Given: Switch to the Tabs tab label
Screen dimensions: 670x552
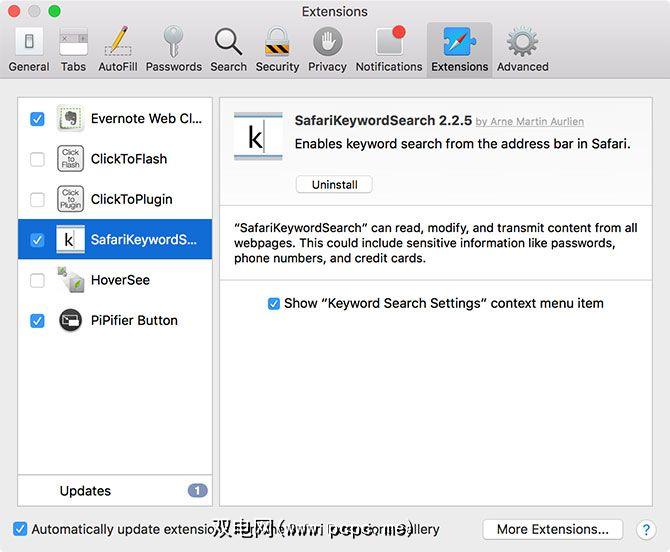Looking at the screenshot, I should [x=73, y=67].
